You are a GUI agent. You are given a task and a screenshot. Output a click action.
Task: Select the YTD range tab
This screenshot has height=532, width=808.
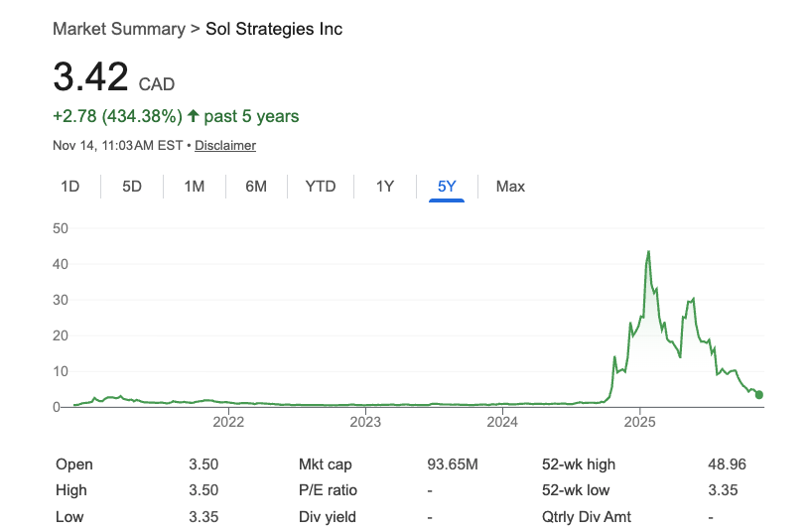click(x=321, y=186)
